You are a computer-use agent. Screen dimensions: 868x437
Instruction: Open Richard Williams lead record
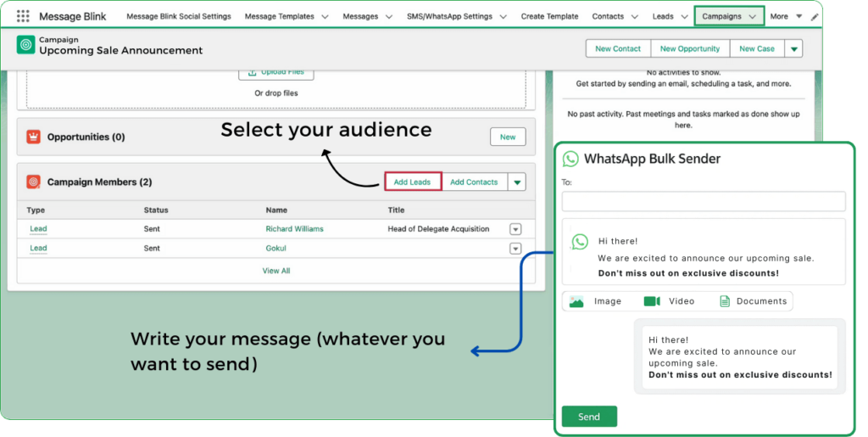294,229
